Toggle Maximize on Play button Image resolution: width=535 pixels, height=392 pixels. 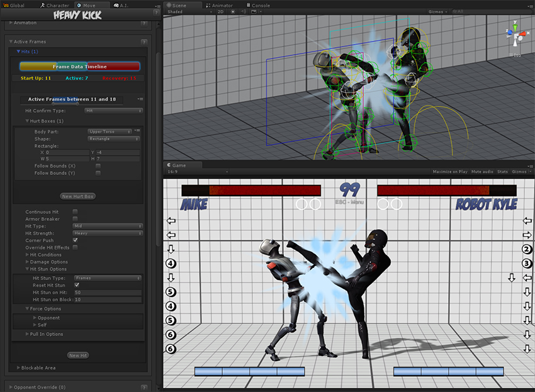click(x=450, y=172)
